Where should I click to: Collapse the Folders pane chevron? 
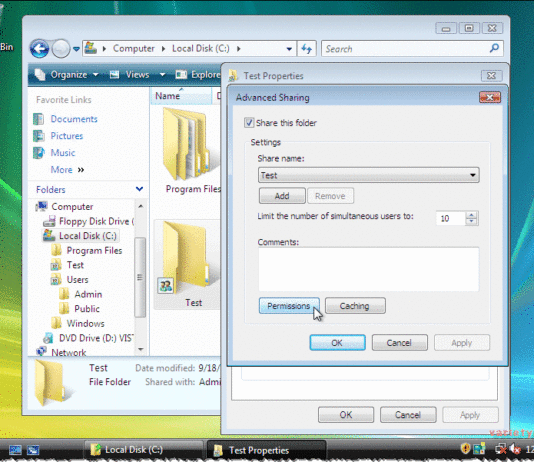[x=139, y=189]
